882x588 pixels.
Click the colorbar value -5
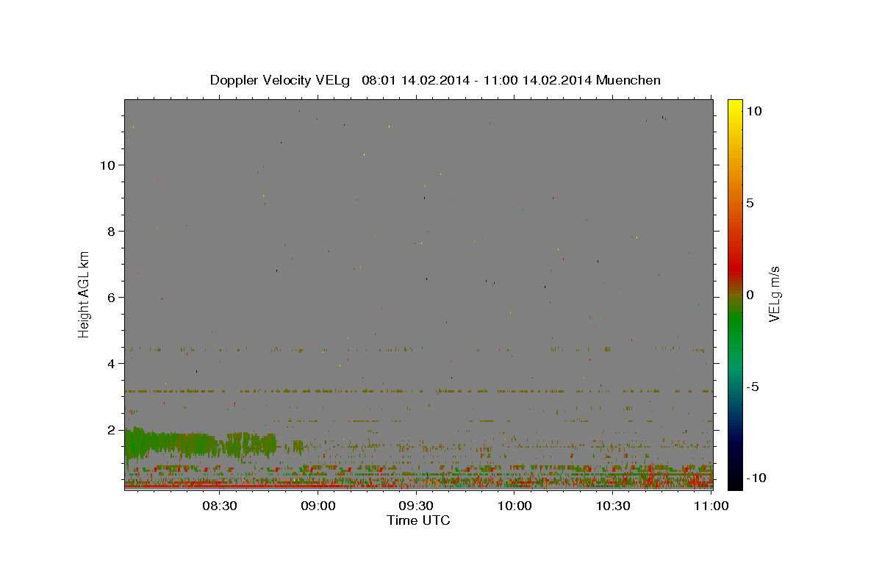(752, 387)
